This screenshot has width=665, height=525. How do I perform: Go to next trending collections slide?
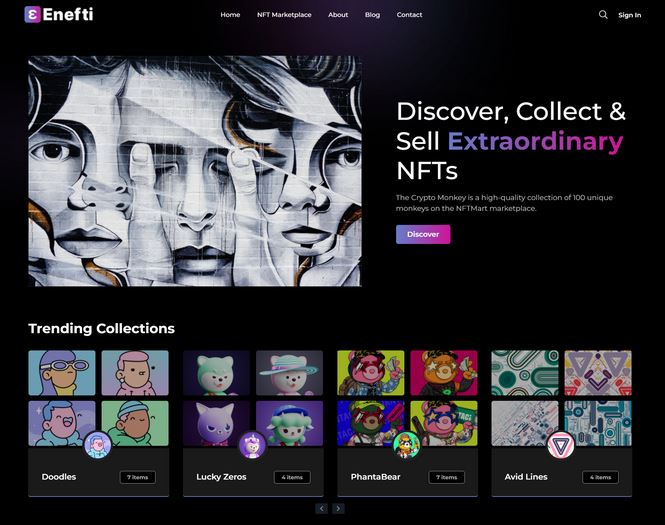[x=338, y=508]
